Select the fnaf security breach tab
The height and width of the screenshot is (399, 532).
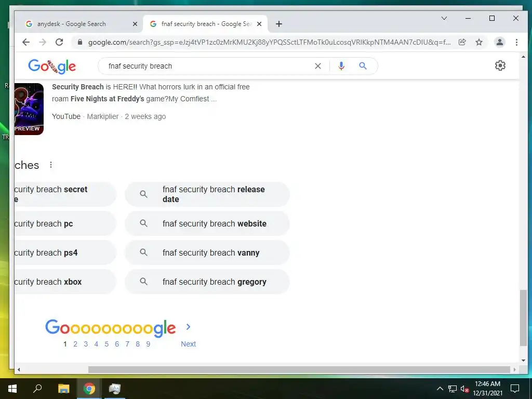[x=206, y=24]
